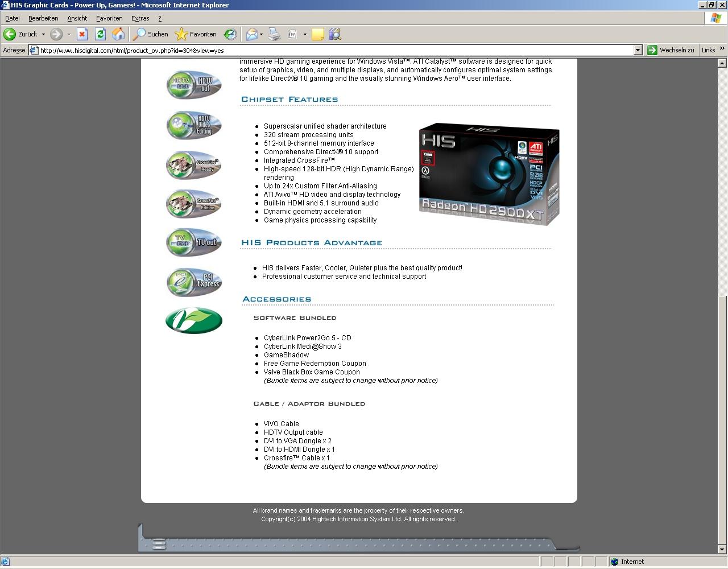
Task: Click 'Valve Black Box Game Coupon' item
Action: pos(312,372)
